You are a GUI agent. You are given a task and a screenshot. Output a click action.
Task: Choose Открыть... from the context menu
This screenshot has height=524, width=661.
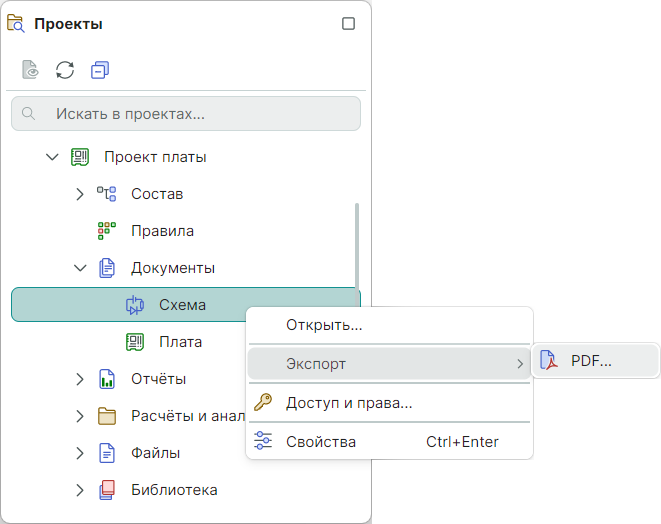click(324, 325)
